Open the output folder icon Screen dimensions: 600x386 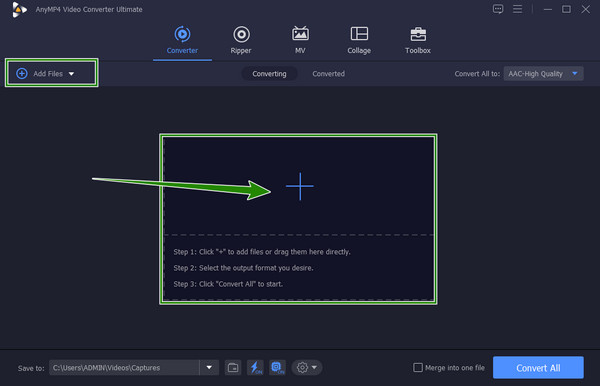pyautogui.click(x=233, y=368)
